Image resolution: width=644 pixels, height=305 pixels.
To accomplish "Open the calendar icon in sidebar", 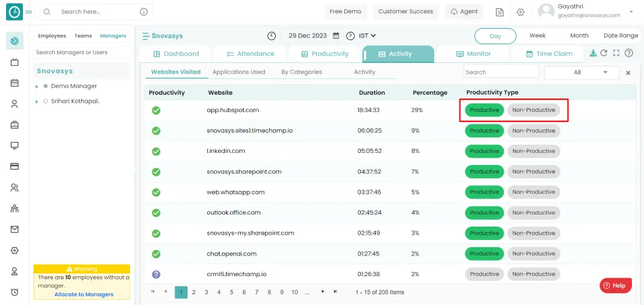I will 14,83.
